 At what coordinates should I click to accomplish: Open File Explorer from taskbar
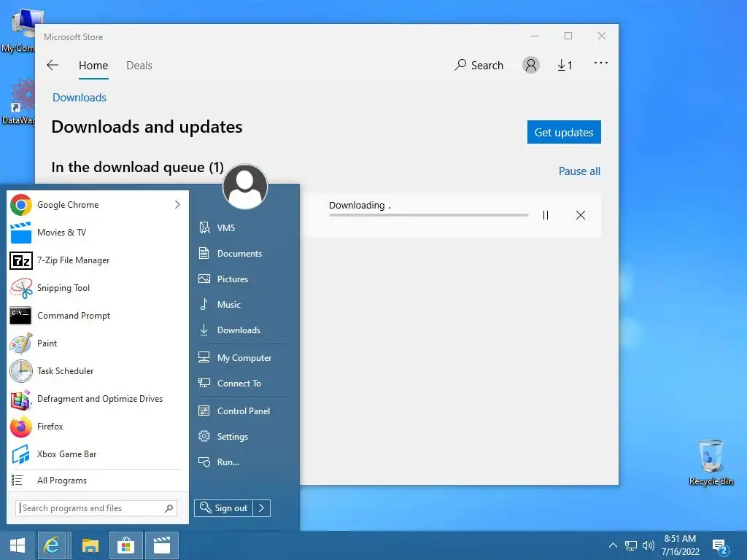90,545
